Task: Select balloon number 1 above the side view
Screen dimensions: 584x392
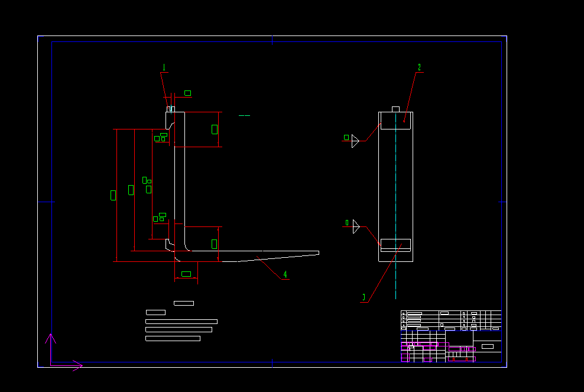Action: (x=164, y=67)
